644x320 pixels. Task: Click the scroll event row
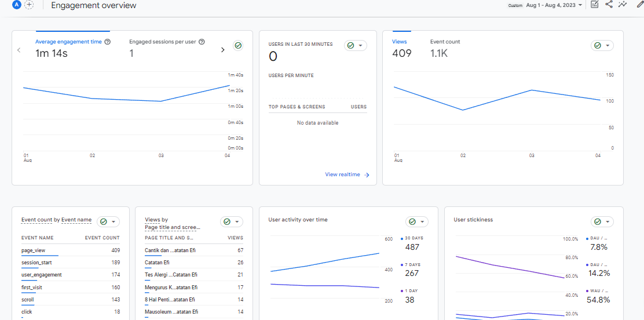71,300
